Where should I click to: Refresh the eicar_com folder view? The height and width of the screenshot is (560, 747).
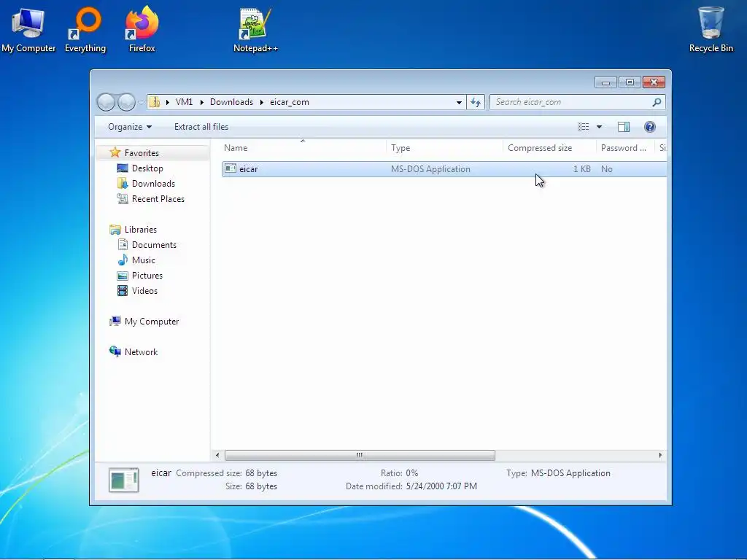476,102
